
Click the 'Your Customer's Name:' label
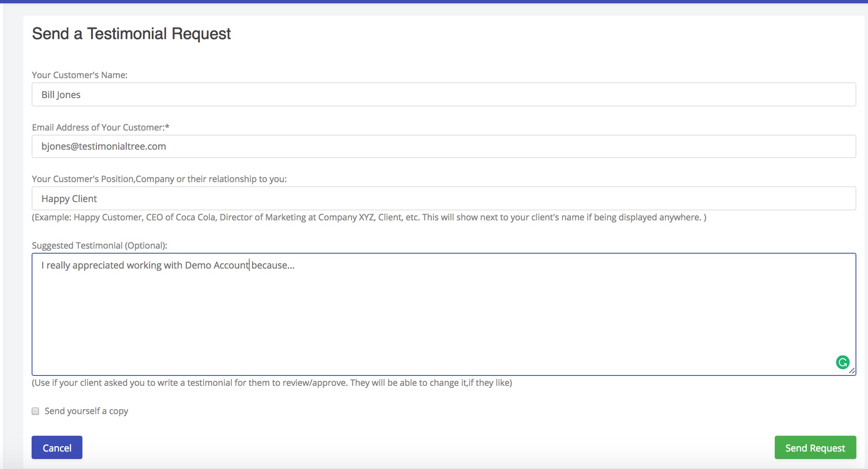tap(79, 75)
